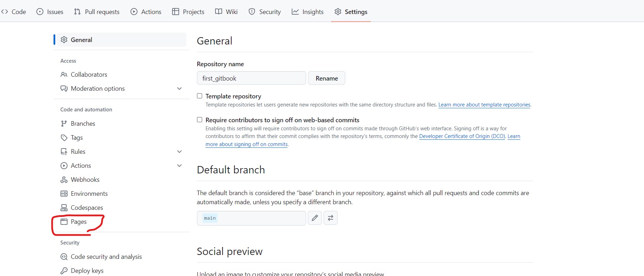This screenshot has width=644, height=276.
Task: Click the Wiki book icon
Action: [219, 12]
